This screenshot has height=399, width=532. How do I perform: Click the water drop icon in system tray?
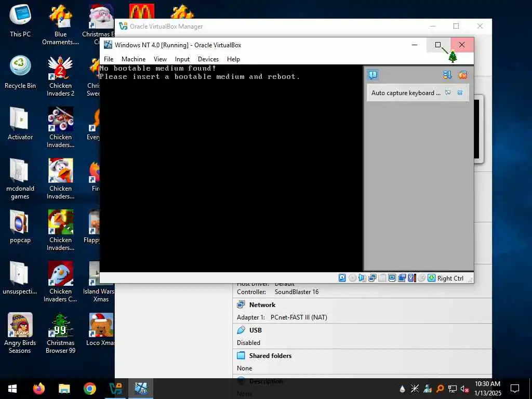(x=403, y=389)
